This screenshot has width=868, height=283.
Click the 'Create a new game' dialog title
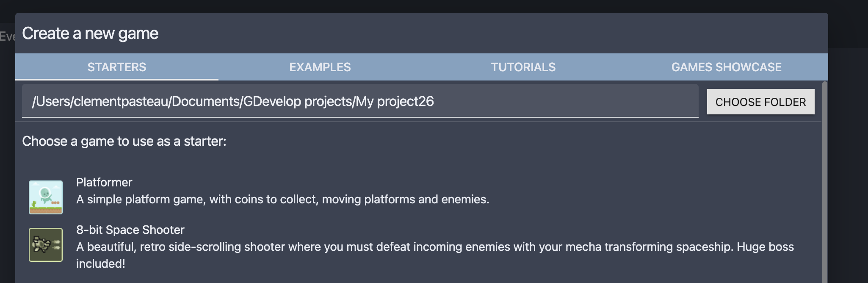pyautogui.click(x=91, y=33)
